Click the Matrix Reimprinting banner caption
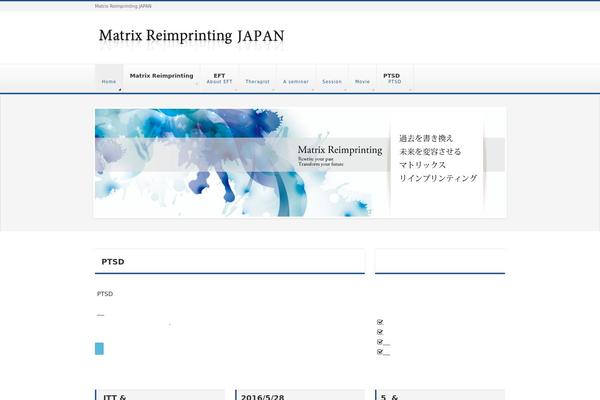Image resolution: width=600 pixels, height=400 pixels. [x=340, y=150]
